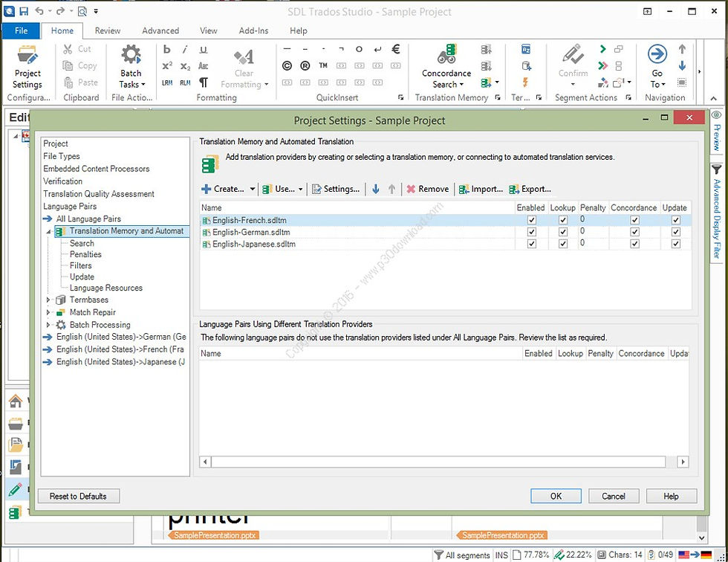Open the Go To navigation icon
The height and width of the screenshot is (562, 728).
657,55
